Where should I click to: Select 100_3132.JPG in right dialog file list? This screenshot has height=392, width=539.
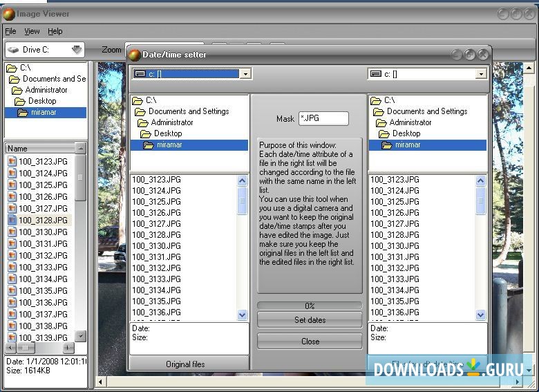point(395,268)
